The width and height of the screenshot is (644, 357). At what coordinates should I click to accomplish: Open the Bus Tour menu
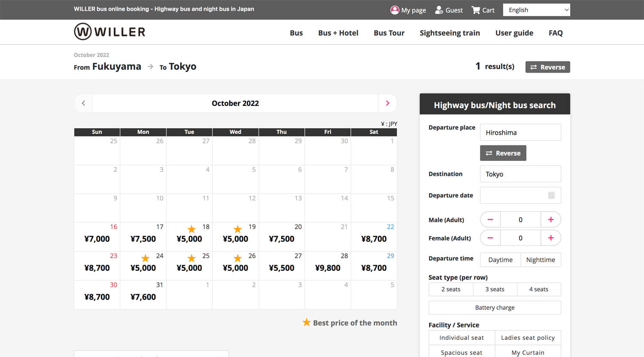(389, 33)
